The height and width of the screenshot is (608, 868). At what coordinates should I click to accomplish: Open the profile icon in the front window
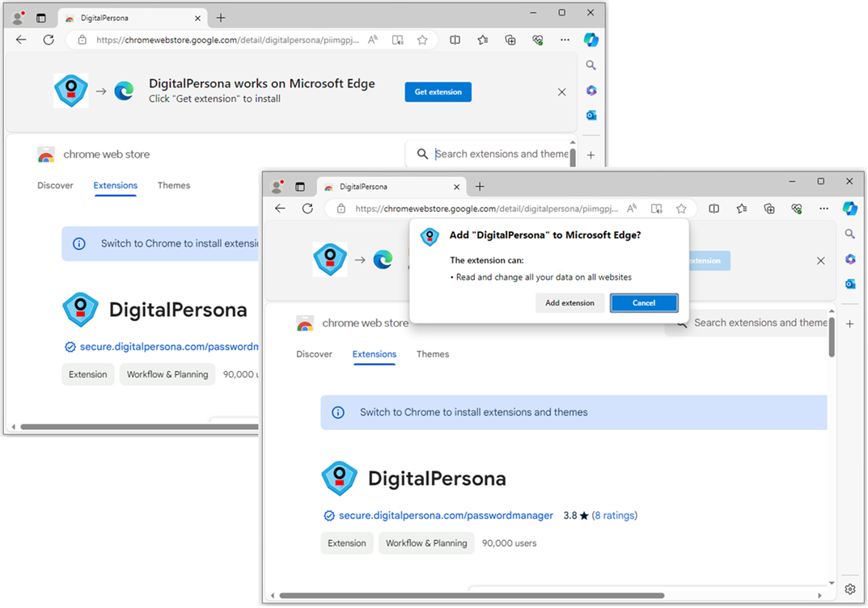[277, 187]
